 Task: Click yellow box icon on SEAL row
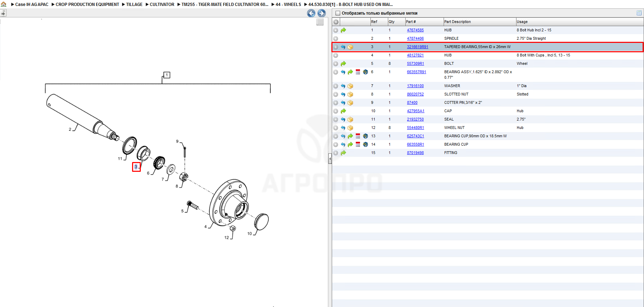pos(351,120)
